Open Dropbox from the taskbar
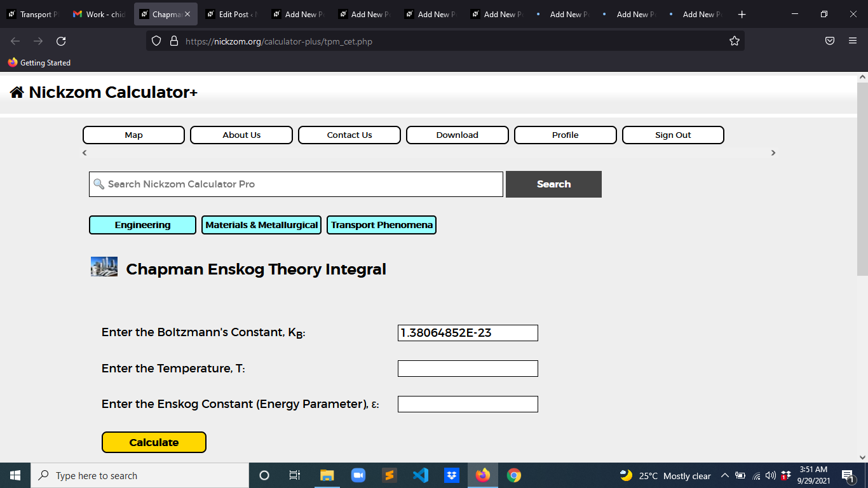This screenshot has height=488, width=868. click(452, 475)
